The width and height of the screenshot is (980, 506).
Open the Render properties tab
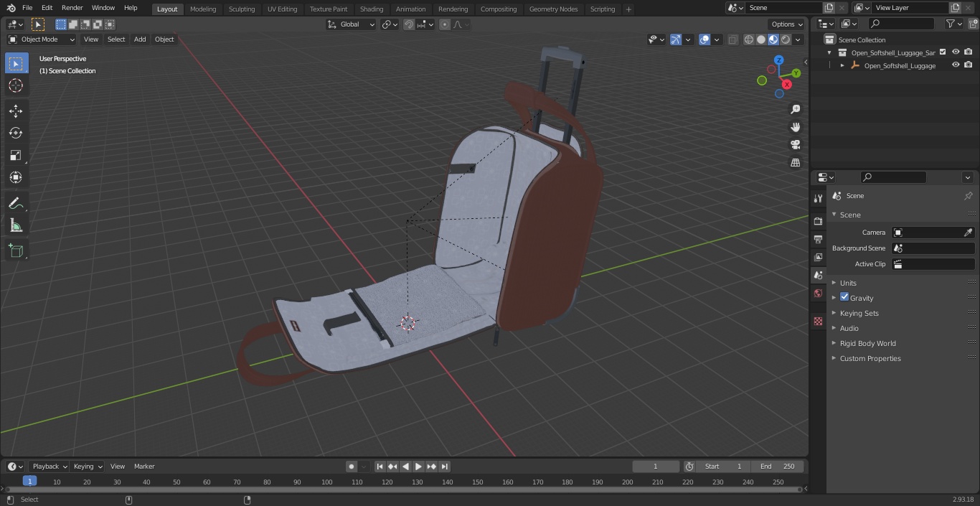click(x=818, y=221)
